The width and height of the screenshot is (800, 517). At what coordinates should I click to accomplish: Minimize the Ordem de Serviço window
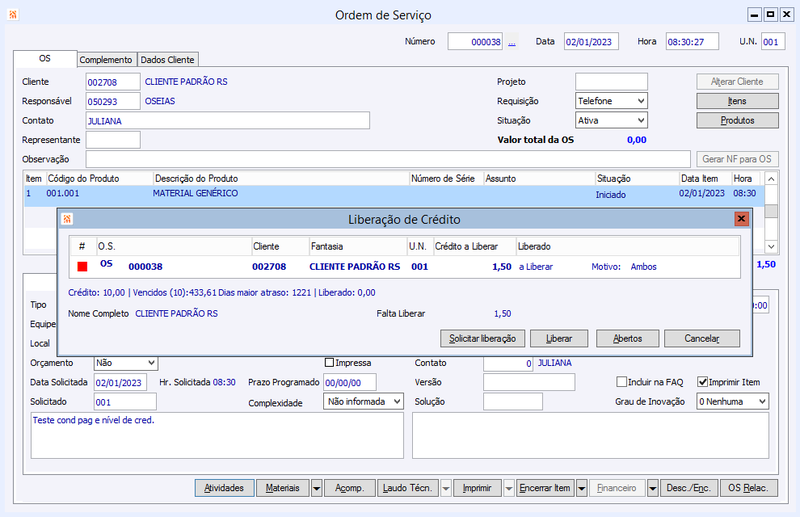pyautogui.click(x=754, y=15)
